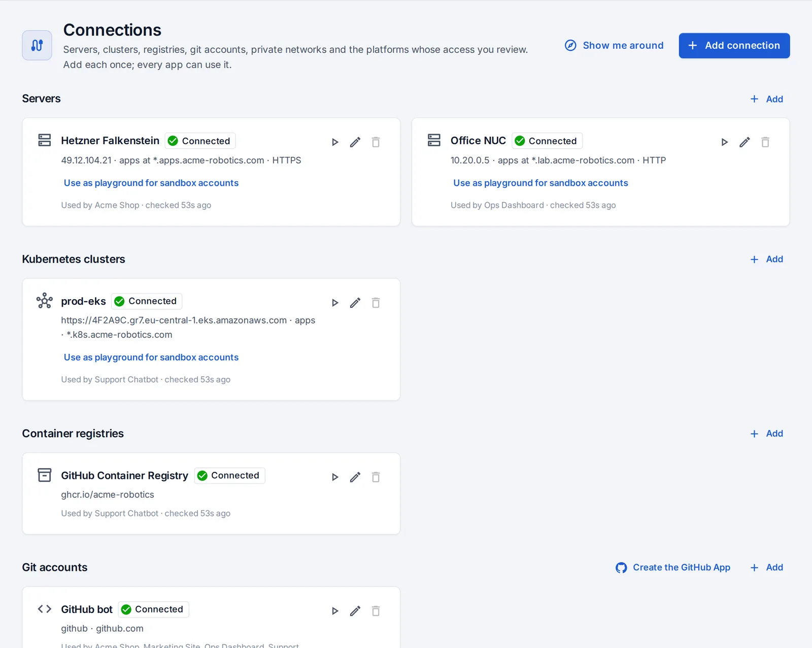Edit the GitHub bot account
The width and height of the screenshot is (812, 648).
tap(355, 611)
